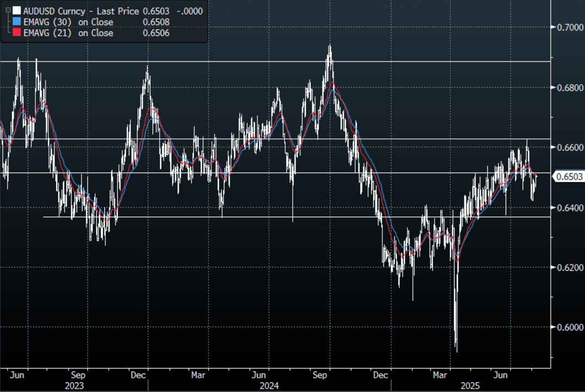Click the 0.6800 price axis label
585x392 pixels.
[567, 87]
